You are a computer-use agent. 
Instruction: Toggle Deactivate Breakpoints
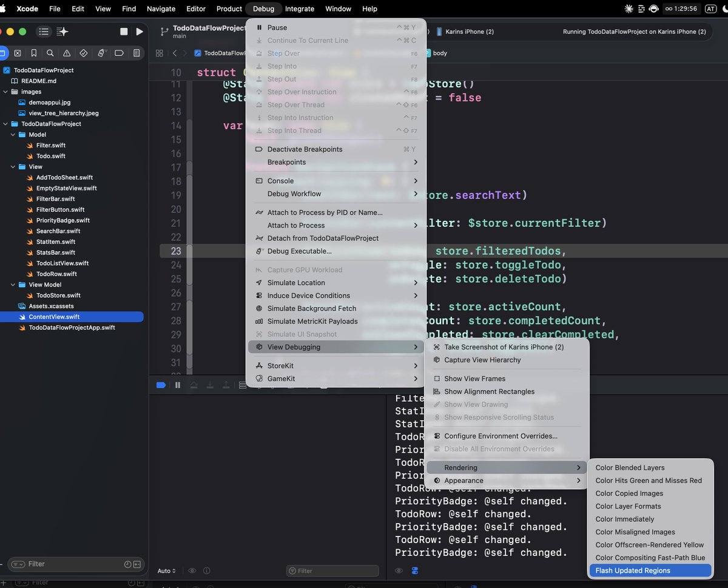(336, 149)
